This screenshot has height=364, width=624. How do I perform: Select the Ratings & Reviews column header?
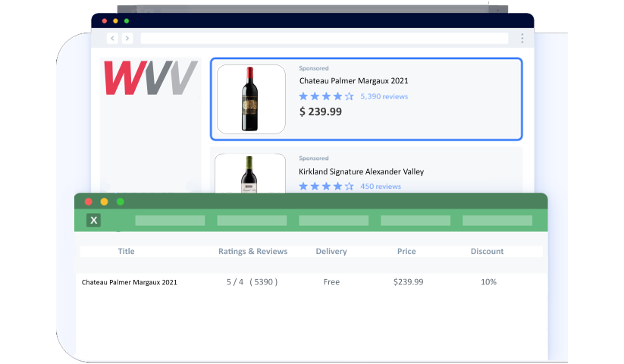(252, 252)
